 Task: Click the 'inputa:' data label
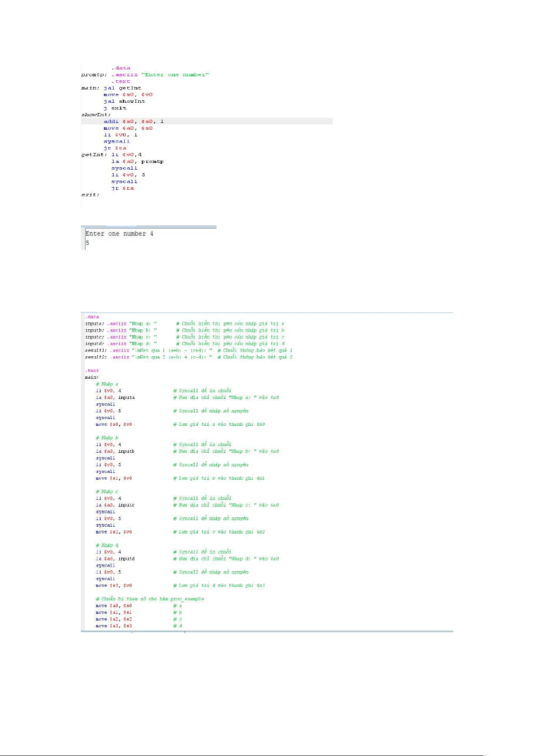[x=94, y=323]
